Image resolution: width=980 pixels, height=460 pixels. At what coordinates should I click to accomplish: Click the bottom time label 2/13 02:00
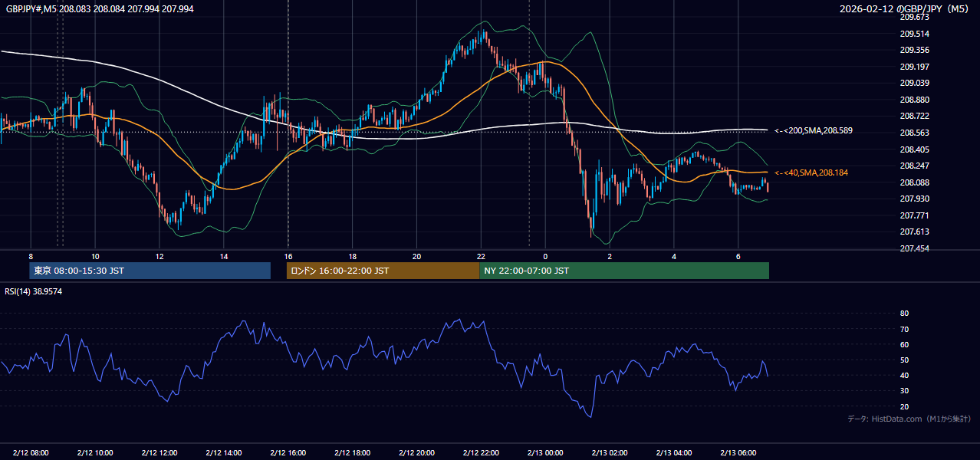(610, 453)
